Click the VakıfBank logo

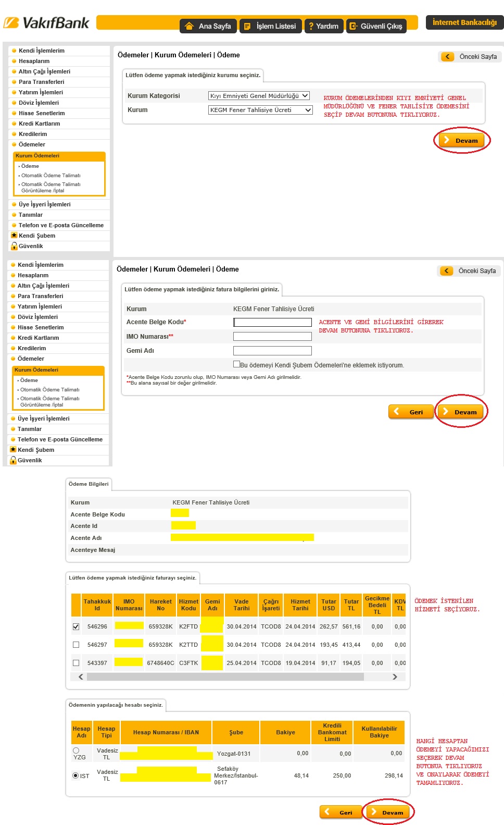point(46,23)
